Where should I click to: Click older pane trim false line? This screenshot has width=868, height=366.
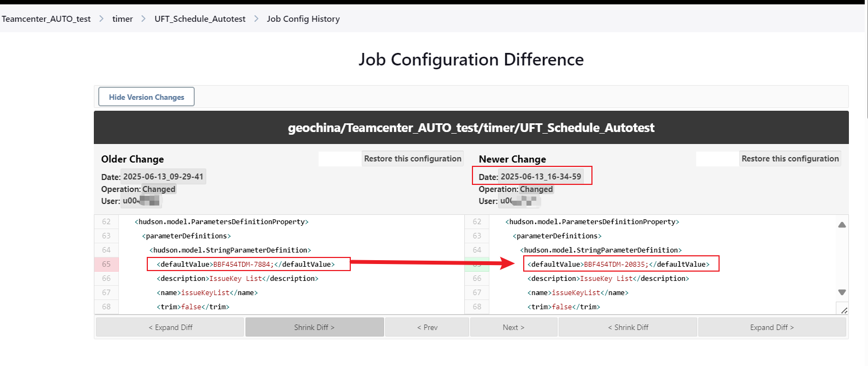(193, 307)
